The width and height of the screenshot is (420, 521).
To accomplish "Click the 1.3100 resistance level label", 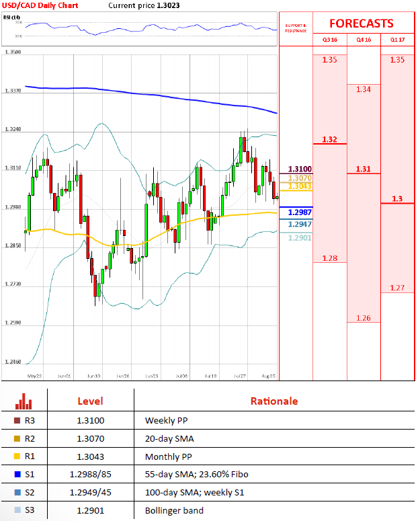I will point(300,169).
